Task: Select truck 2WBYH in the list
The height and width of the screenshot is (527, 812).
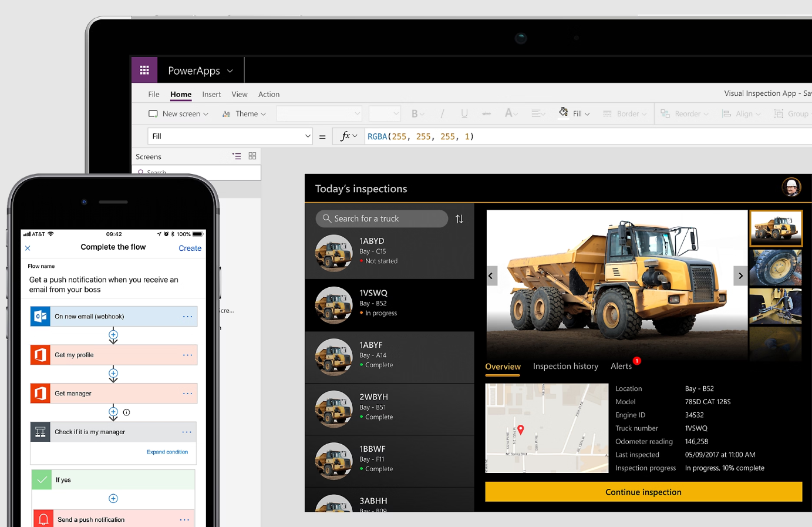Action: coord(389,409)
